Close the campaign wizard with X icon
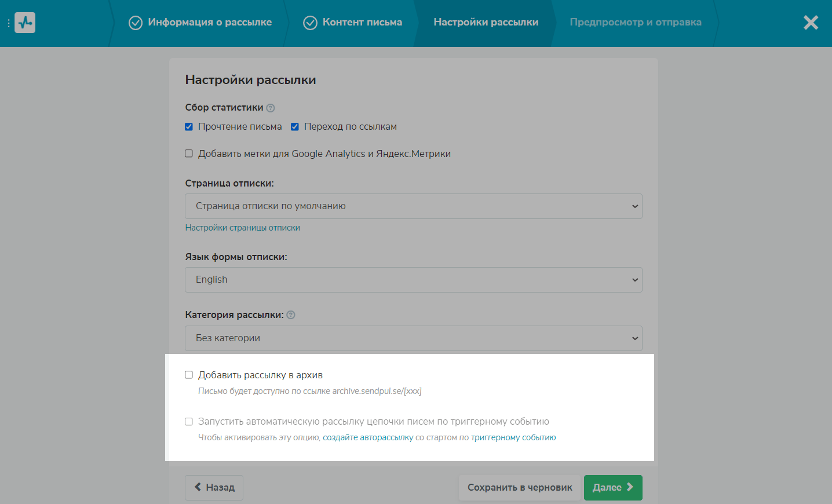 coord(811,23)
